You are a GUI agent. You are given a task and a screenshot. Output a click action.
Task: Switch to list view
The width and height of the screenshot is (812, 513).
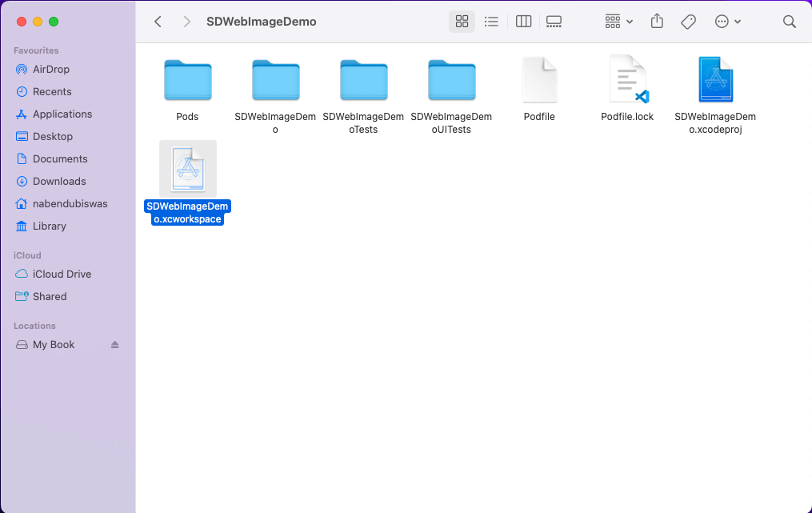[492, 22]
